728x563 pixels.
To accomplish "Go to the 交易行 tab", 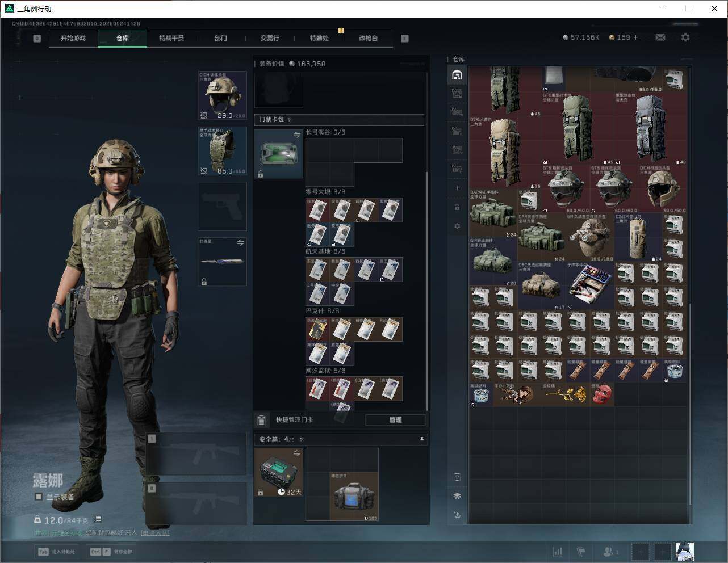I will pos(270,38).
